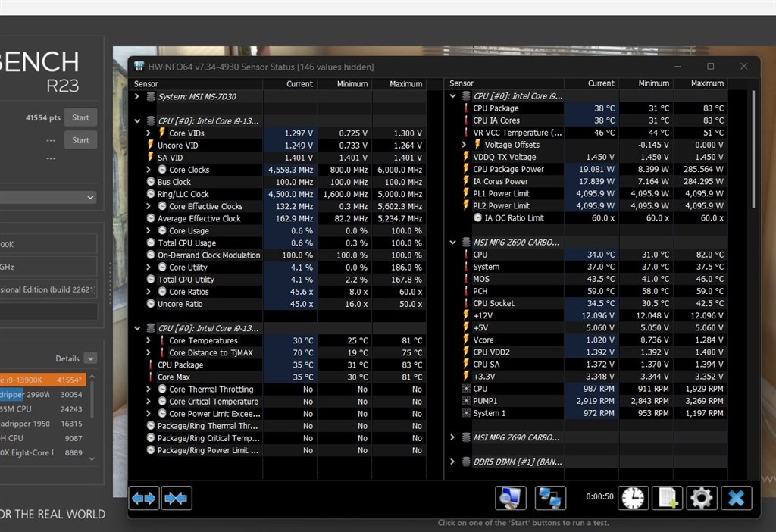Click the right Maximum column header
This screenshot has width=776, height=532.
click(x=700, y=83)
